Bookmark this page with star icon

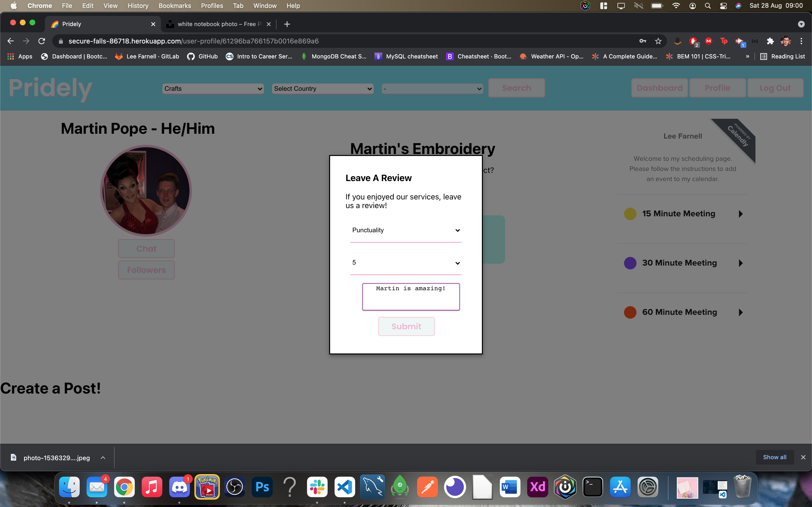click(x=658, y=41)
